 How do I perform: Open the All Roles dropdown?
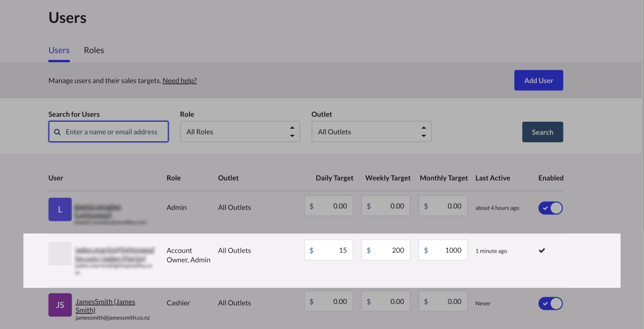[x=240, y=132]
